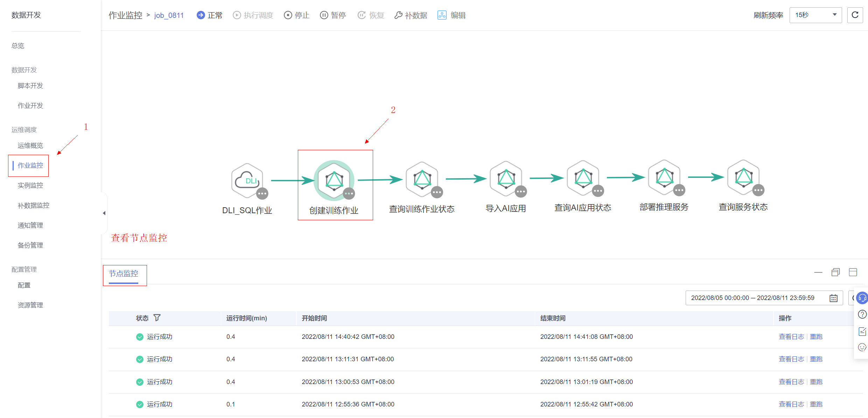868x418 pixels.
Task: Open the feedback edit note icon
Action: 862,331
